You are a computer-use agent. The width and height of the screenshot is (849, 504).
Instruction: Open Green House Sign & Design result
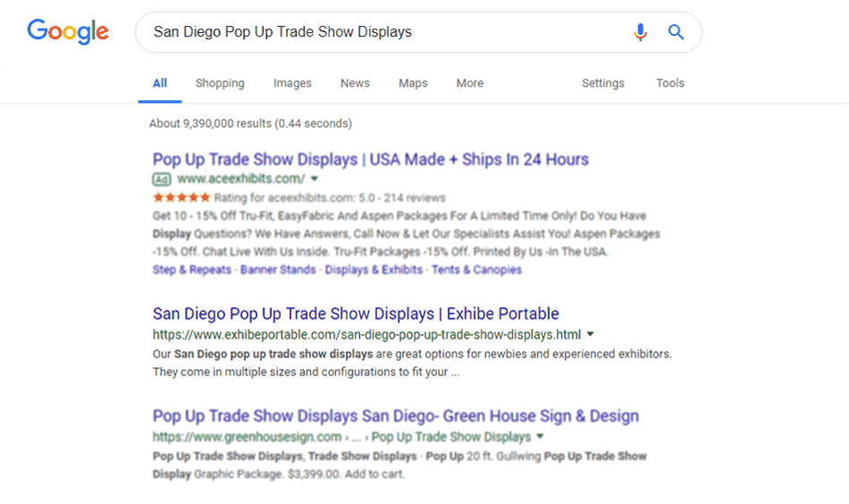point(396,416)
